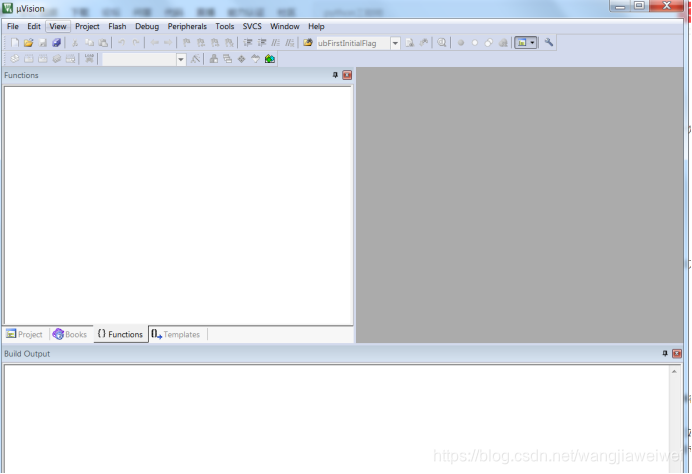This screenshot has width=692, height=474.
Task: Click the Unindent selection icon
Action: 262,43
